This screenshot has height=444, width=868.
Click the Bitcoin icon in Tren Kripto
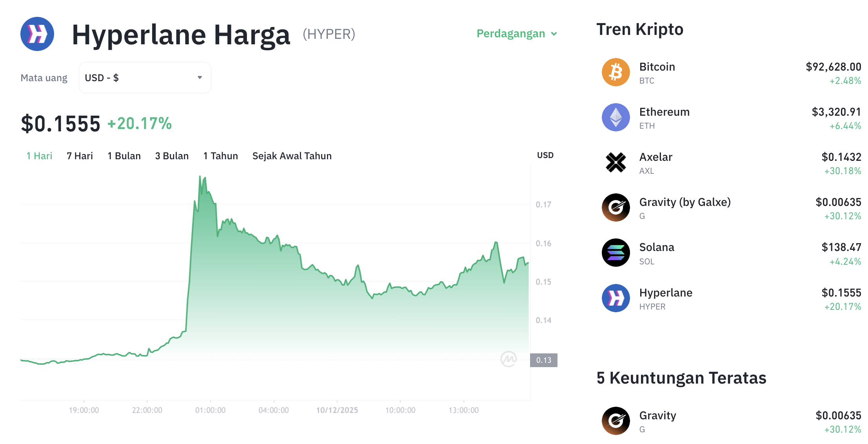[x=616, y=73]
